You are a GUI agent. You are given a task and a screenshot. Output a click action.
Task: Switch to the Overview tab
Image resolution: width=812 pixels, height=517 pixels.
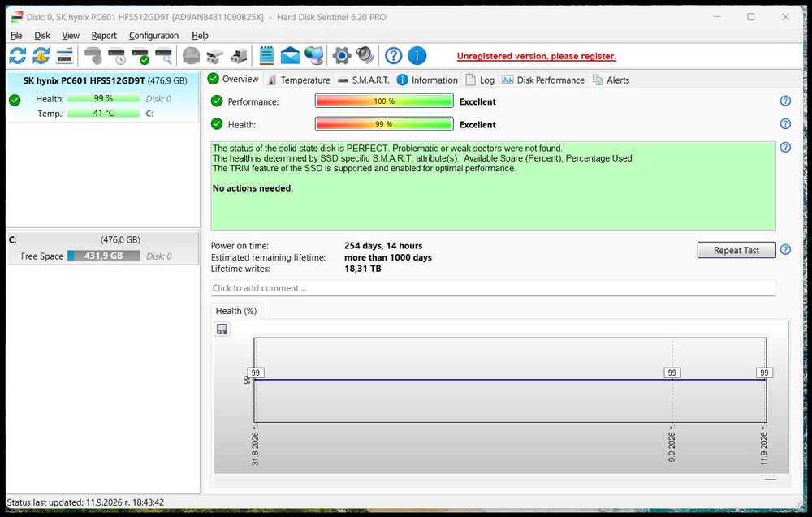pos(234,80)
